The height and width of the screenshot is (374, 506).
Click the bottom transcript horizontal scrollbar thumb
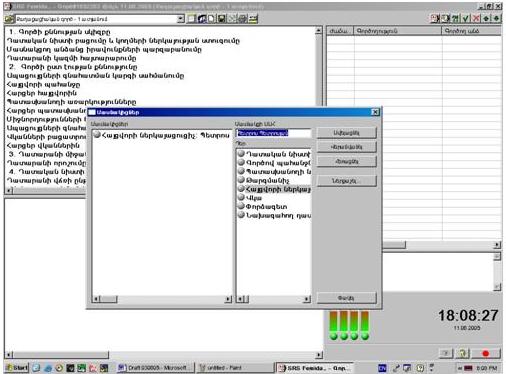click(x=61, y=355)
